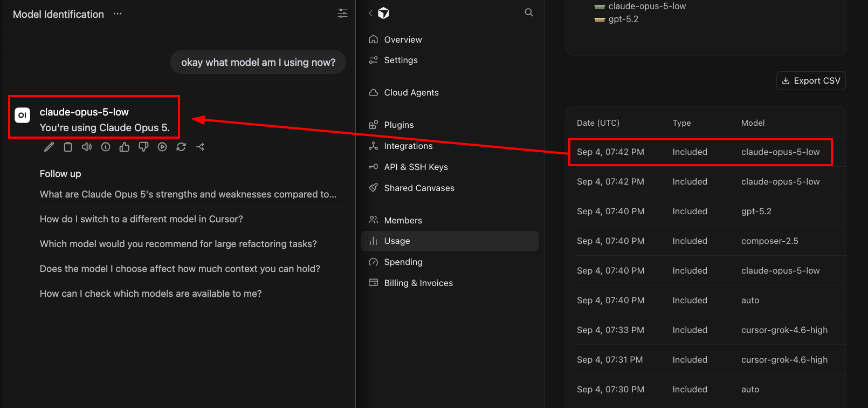Click the response text "You're using Claude Opus 5."
868x408 pixels.
105,128
